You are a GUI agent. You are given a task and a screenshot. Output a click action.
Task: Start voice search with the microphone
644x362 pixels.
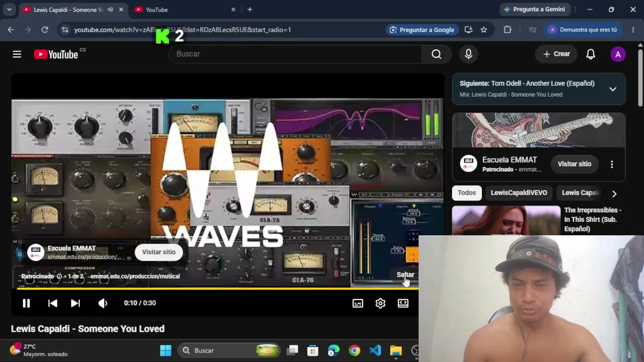click(x=468, y=54)
